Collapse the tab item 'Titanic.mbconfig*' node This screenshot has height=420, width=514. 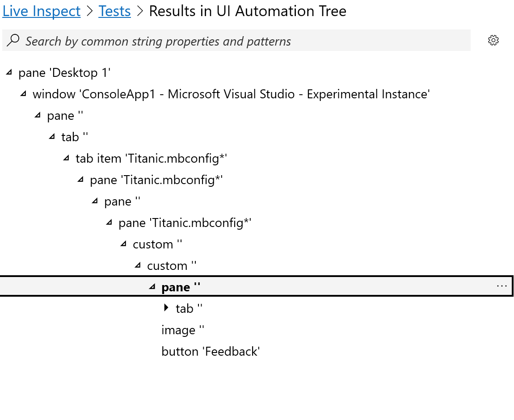(x=66, y=158)
